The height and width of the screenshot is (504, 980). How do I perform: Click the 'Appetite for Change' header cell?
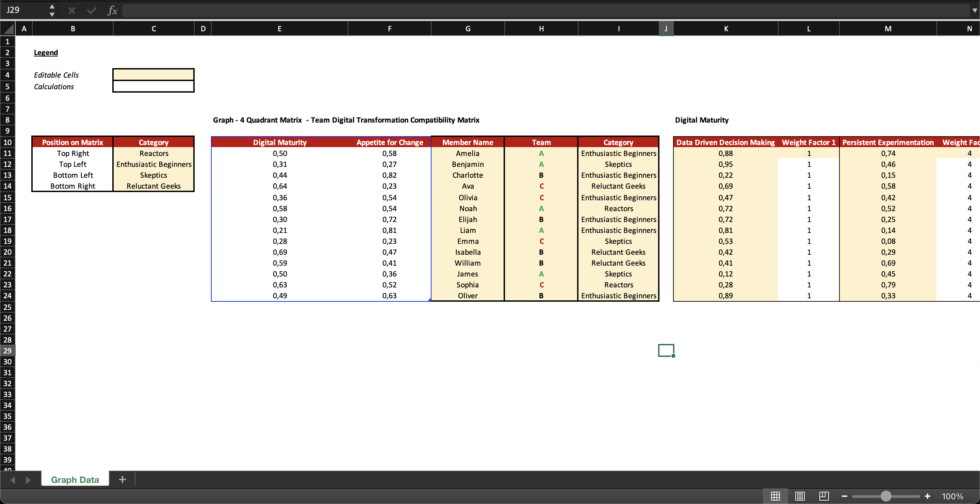pyautogui.click(x=390, y=142)
